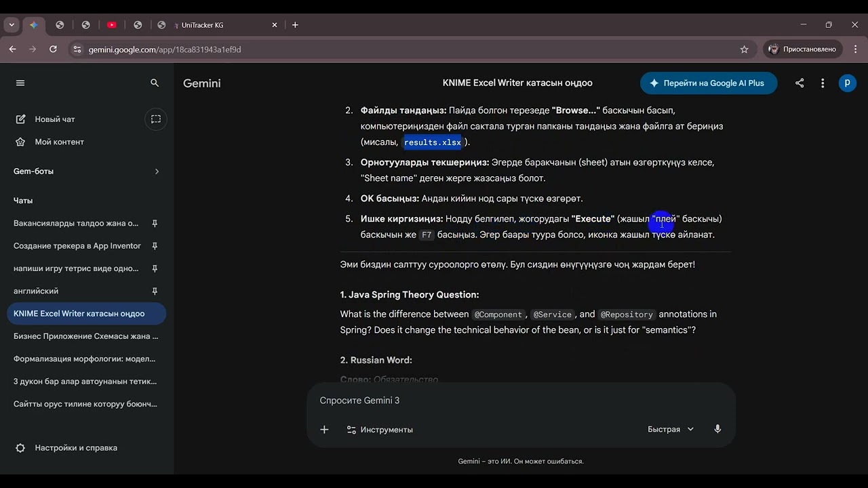Open temporary chat dashed-square icon
Screen dimensions: 868x488
[156, 119]
